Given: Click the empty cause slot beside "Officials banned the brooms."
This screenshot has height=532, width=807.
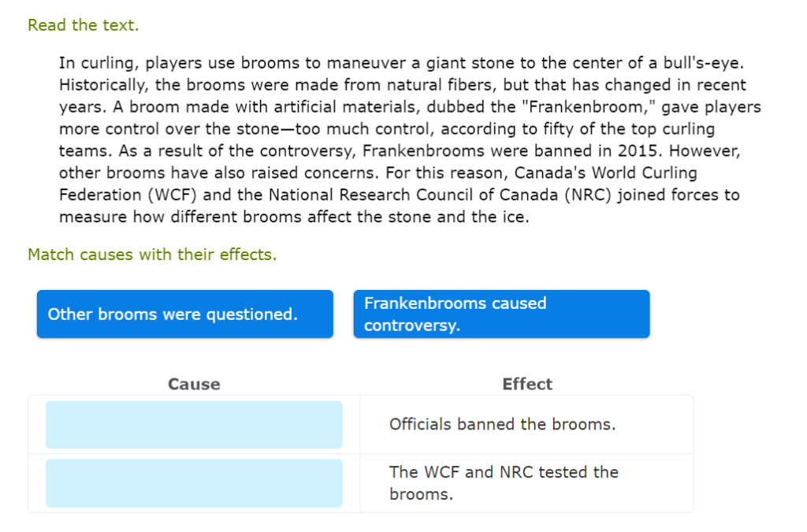Looking at the screenshot, I should [x=194, y=425].
